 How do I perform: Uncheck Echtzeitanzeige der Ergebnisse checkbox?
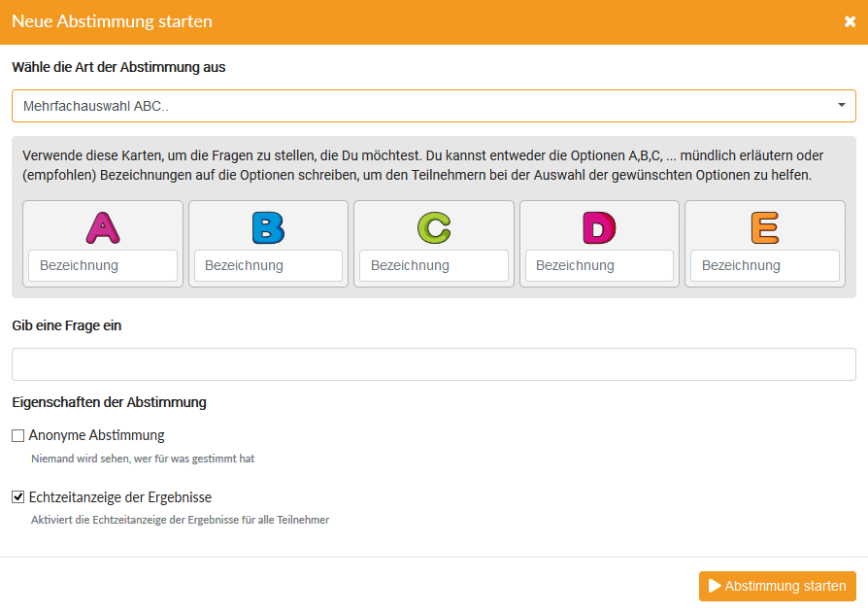(x=18, y=497)
